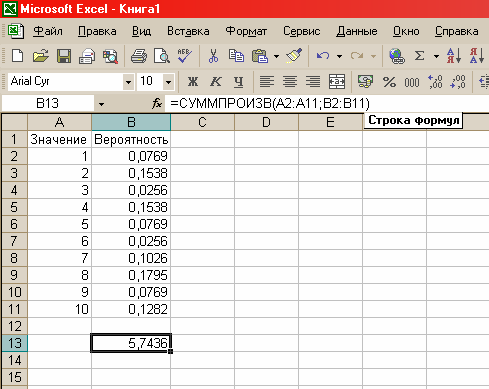Open the redo history arrow
The image size is (489, 389).
373,56
